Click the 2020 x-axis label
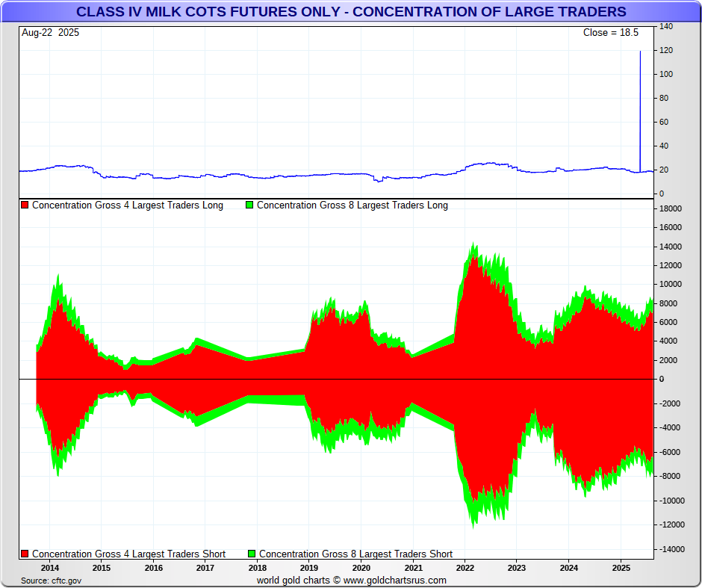The width and height of the screenshot is (702, 588). (x=361, y=568)
